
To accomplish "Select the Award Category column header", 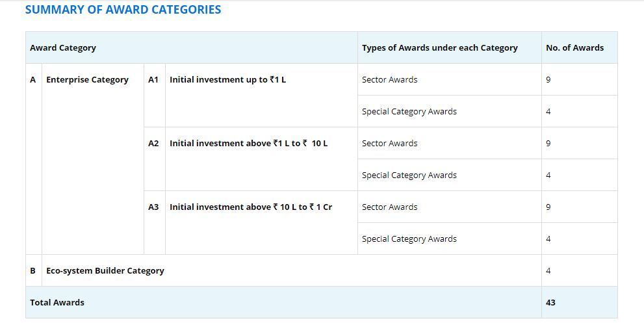I will (63, 47).
